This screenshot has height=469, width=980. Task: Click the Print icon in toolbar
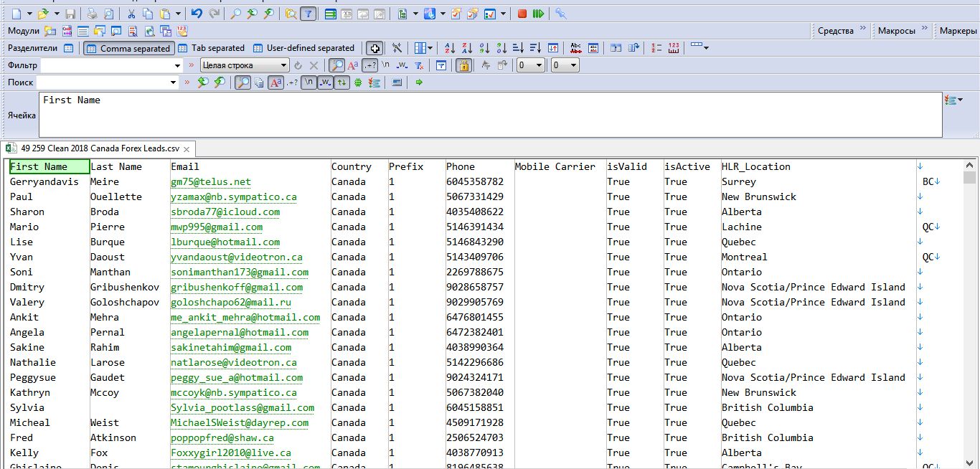[93, 14]
